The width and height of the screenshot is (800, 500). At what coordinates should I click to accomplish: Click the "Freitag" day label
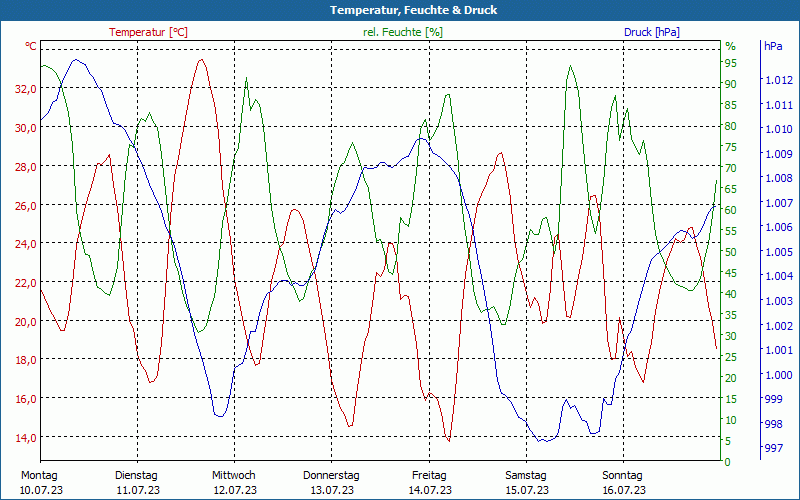429,475
